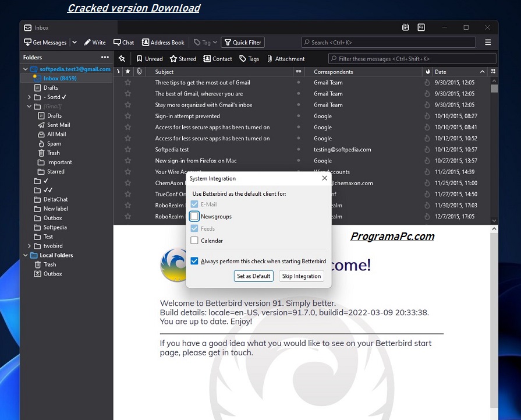Open the Address Book
Viewport: 521px width, 420px height.
(x=163, y=43)
